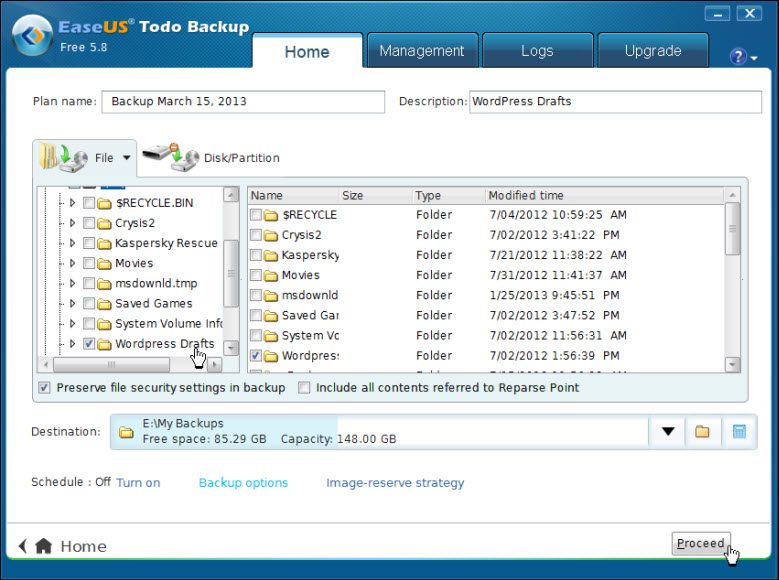Screen dimensions: 779x580
Task: Toggle Preserve file security settings checkbox
Action: pyautogui.click(x=45, y=388)
